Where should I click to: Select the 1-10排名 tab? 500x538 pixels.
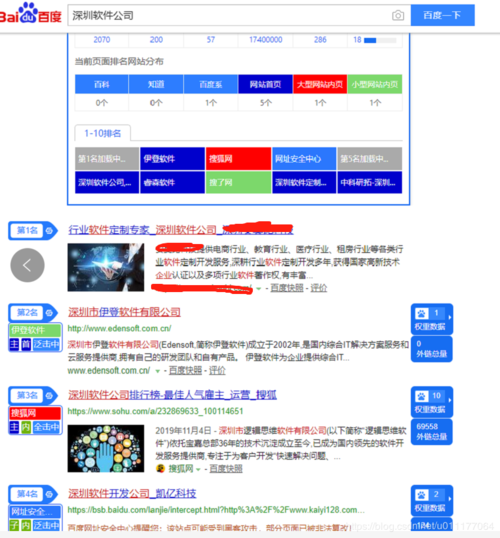[x=103, y=133]
